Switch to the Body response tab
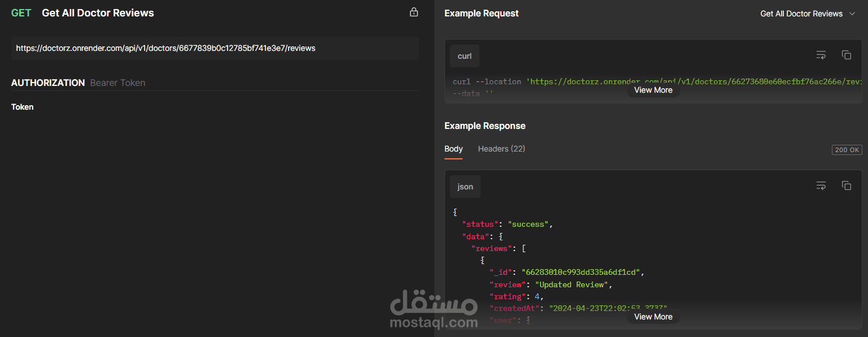The height and width of the screenshot is (337, 868). tap(453, 149)
